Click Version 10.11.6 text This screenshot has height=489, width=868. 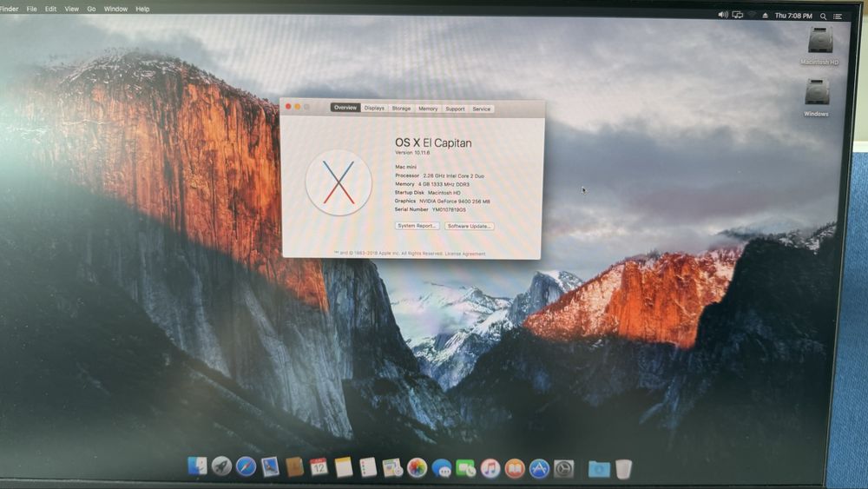tap(412, 152)
